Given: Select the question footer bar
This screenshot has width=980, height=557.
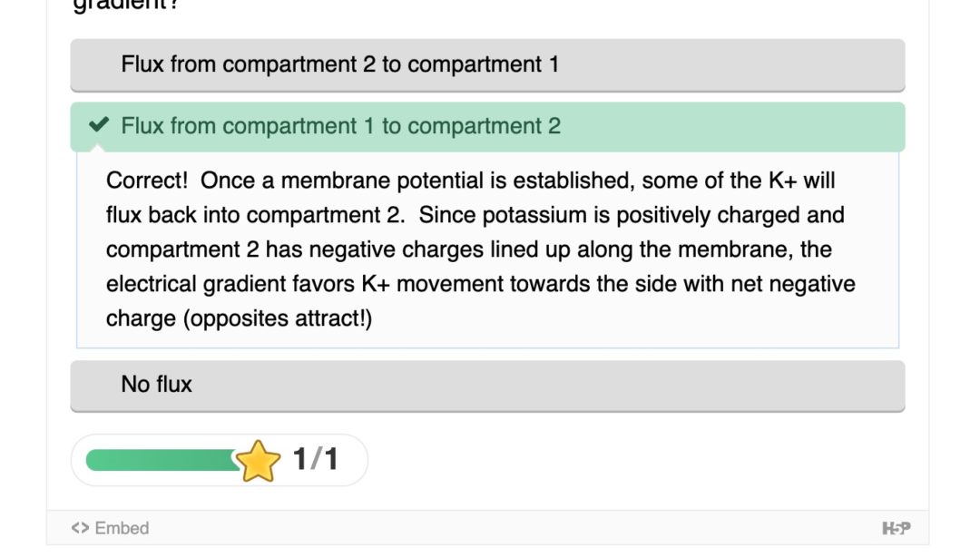Looking at the screenshot, I should tap(490, 527).
